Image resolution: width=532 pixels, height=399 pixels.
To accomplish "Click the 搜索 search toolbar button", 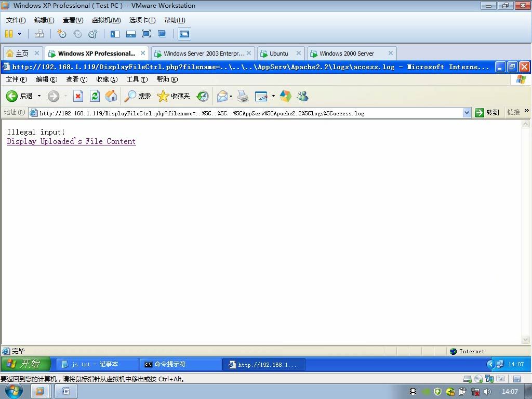I will pyautogui.click(x=137, y=96).
